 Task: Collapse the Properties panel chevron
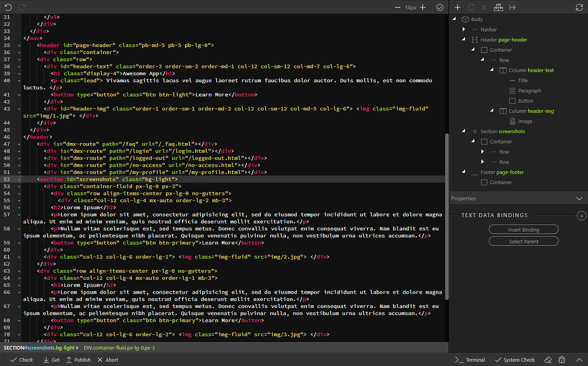(x=579, y=199)
